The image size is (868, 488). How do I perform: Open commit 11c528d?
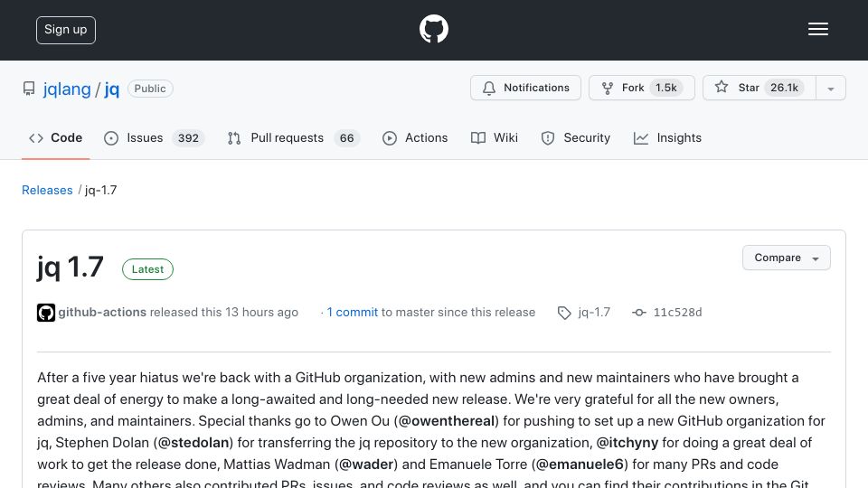click(x=677, y=312)
